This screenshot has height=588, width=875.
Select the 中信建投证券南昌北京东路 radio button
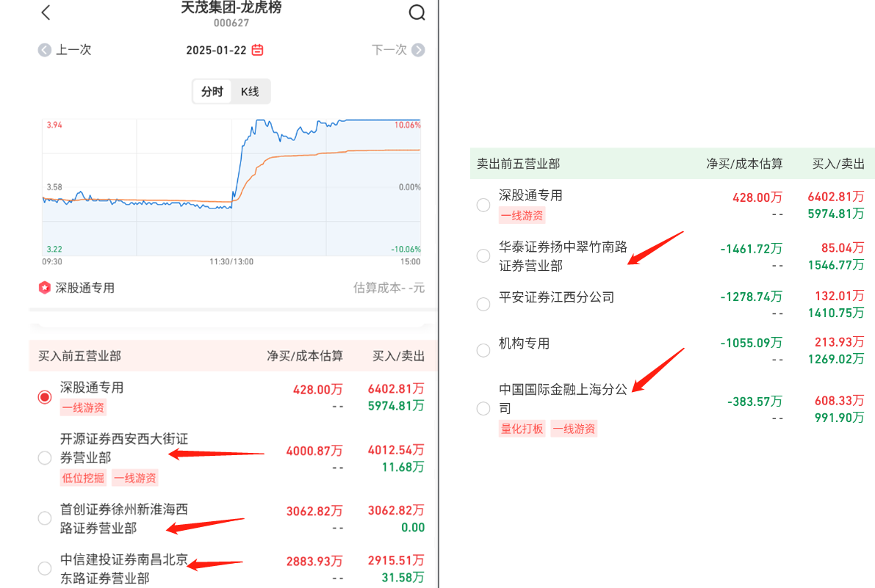[x=45, y=568]
